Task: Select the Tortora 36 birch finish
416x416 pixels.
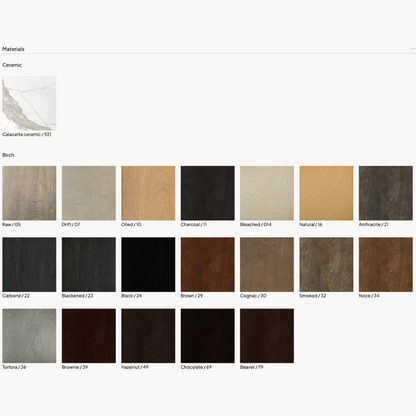Action: click(29, 336)
